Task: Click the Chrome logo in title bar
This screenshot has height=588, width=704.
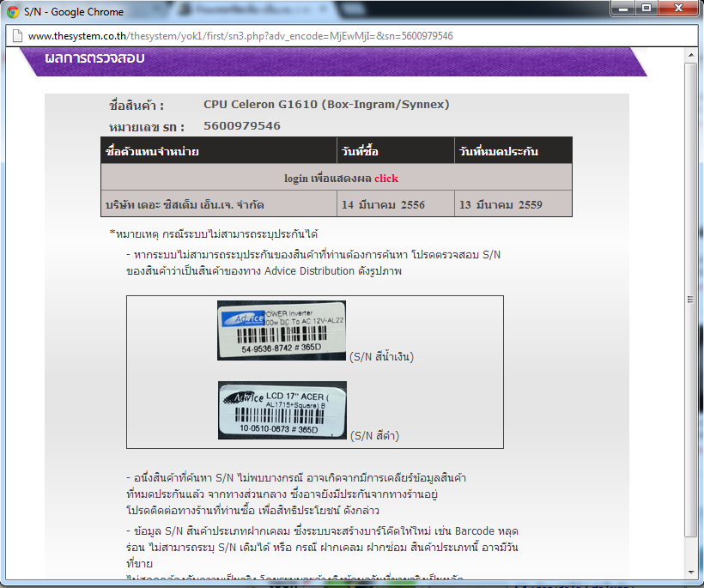Action: coord(13,12)
